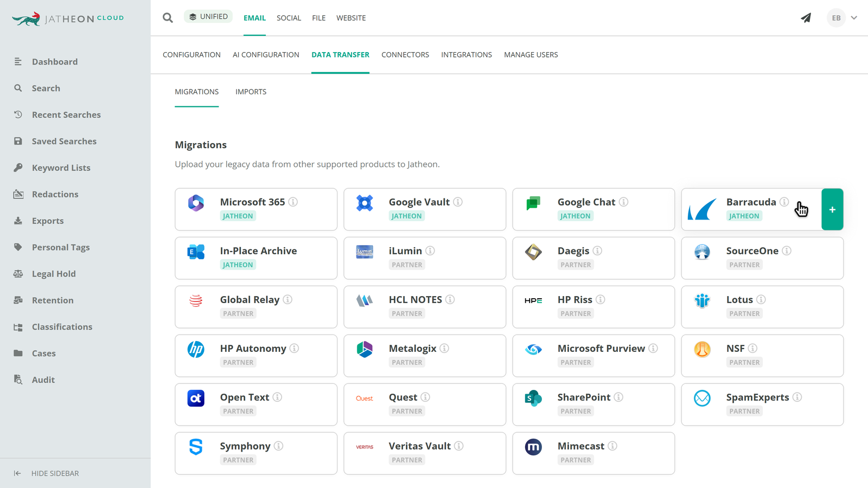Expand the user account chevron dropdown
868x488 pixels.
854,18
